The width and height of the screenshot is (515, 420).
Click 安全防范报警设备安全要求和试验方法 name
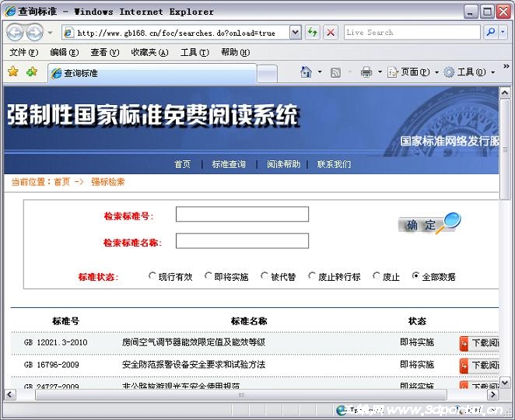[x=194, y=365]
